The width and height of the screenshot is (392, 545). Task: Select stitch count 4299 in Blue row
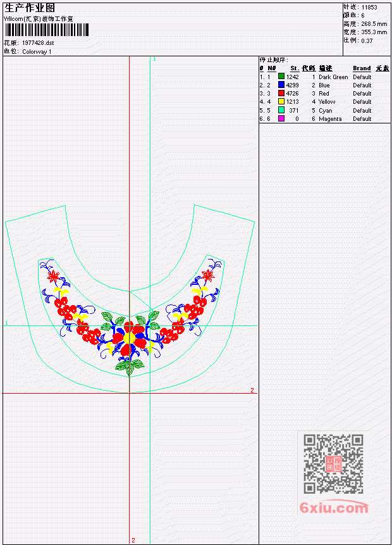click(292, 85)
